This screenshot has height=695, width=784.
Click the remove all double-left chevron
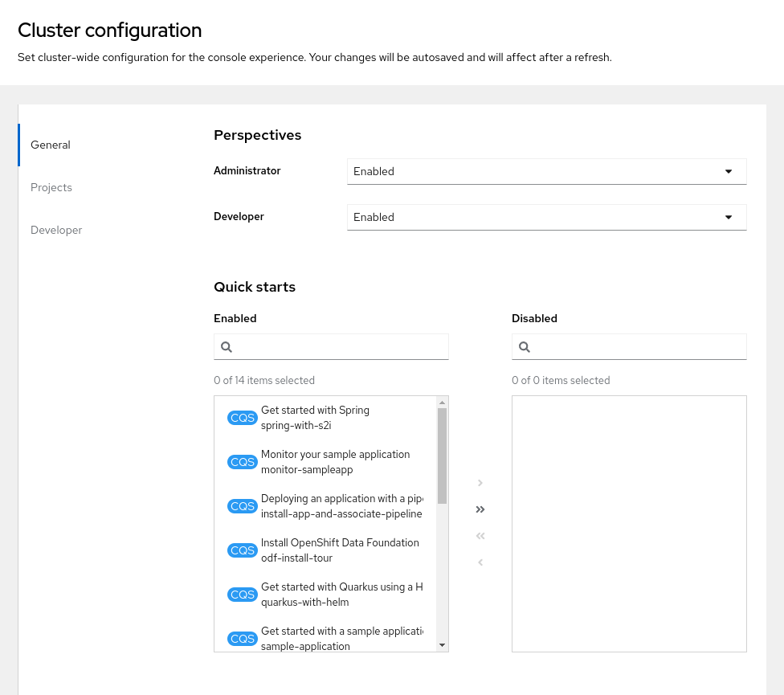[x=480, y=536]
